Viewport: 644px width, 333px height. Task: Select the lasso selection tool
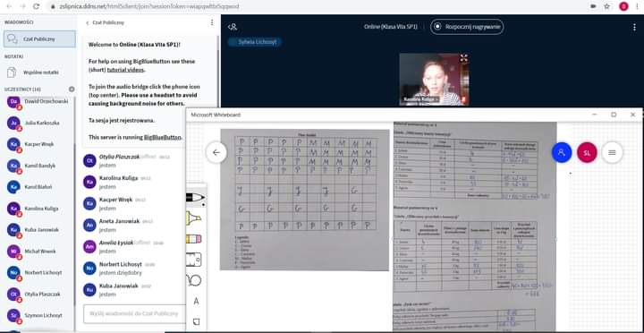click(195, 280)
